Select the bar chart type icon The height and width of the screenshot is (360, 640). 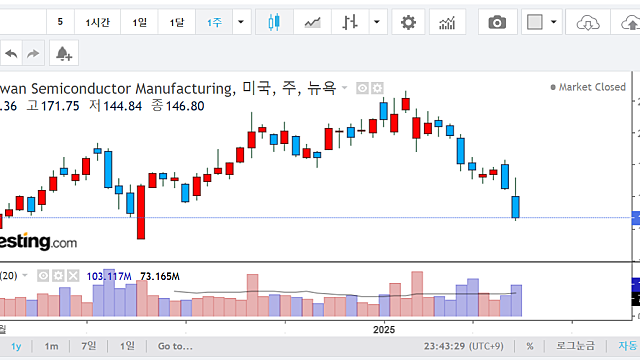click(x=350, y=22)
